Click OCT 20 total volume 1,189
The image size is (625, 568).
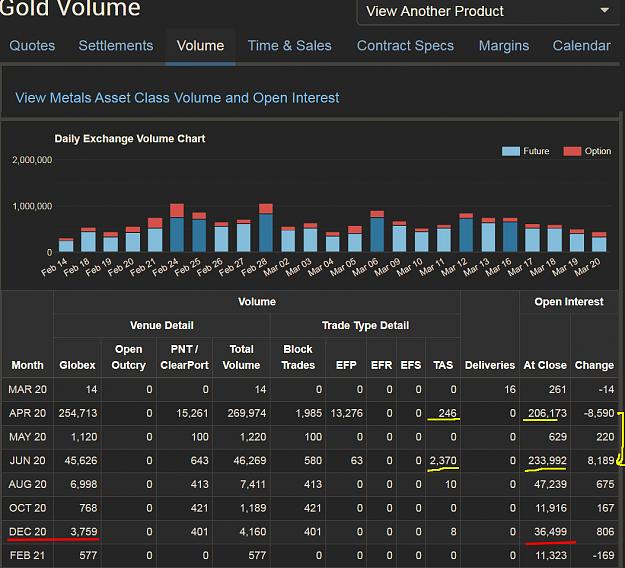tap(253, 508)
